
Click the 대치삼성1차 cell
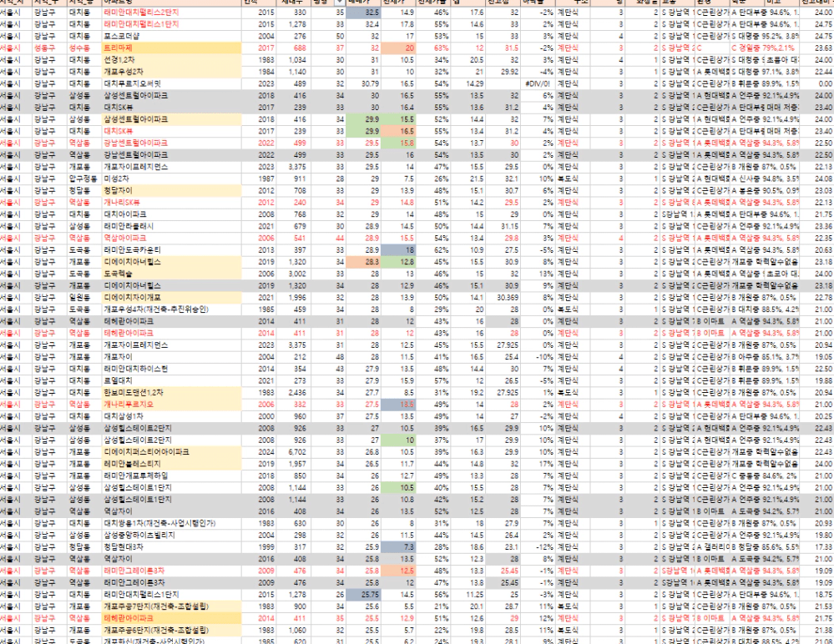(172, 416)
